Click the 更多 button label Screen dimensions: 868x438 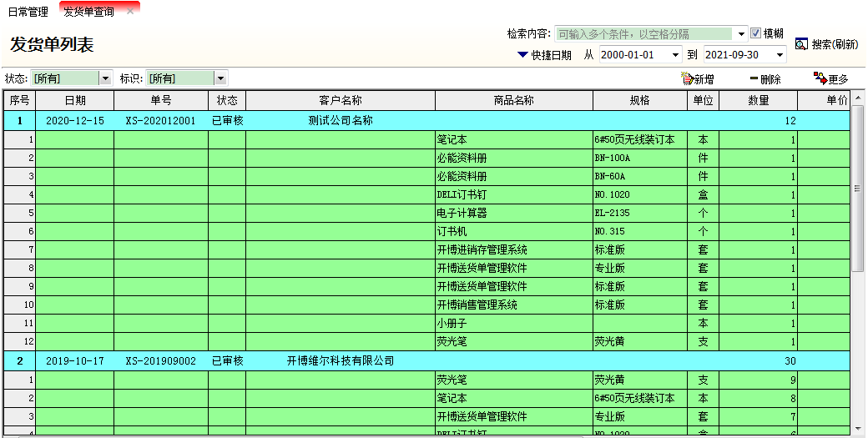coord(838,79)
